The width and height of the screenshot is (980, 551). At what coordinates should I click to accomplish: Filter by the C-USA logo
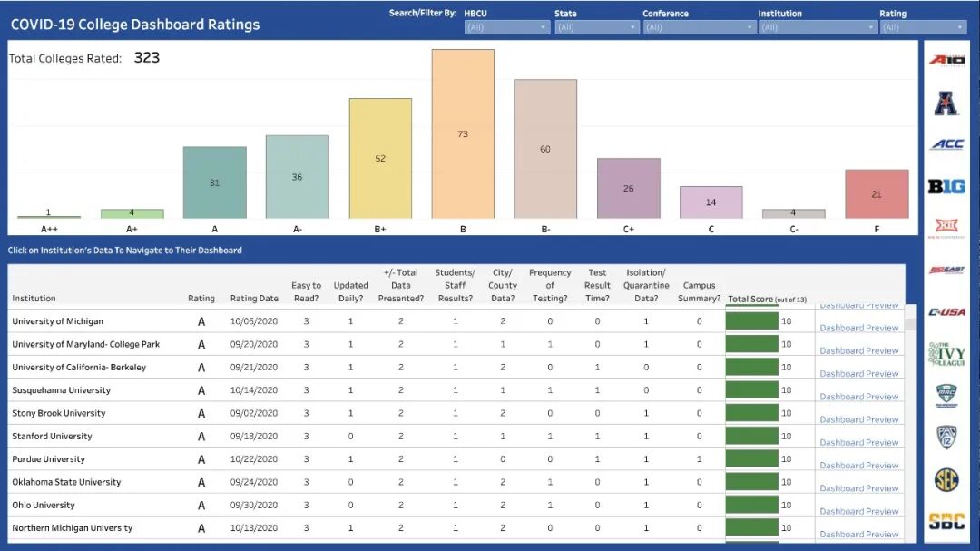(946, 312)
